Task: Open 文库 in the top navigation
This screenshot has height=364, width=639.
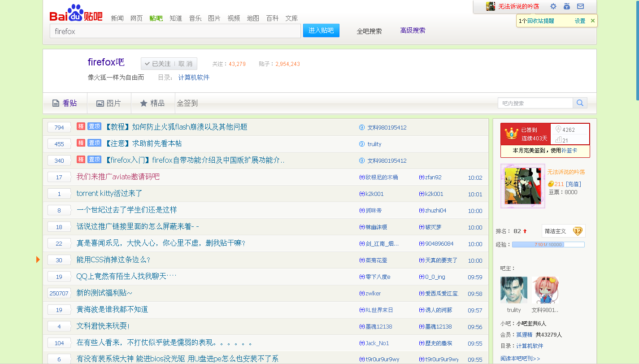Action: click(291, 18)
